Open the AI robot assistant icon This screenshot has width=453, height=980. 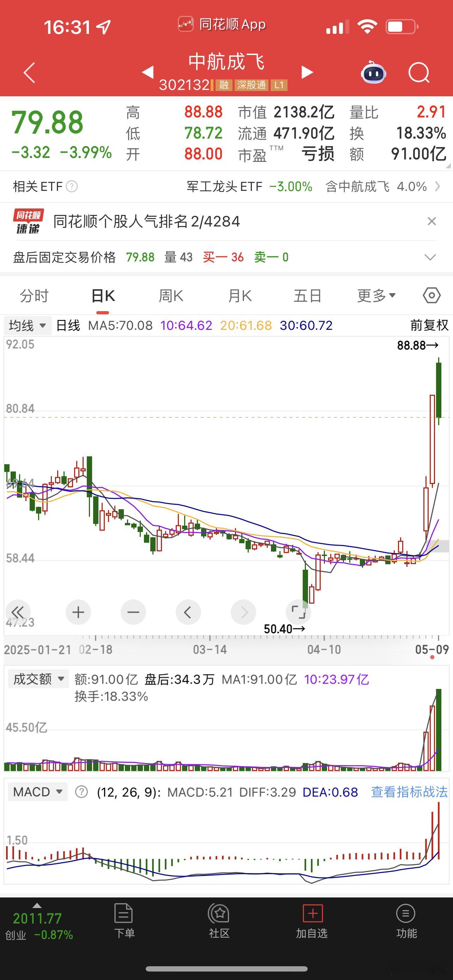coord(374,72)
